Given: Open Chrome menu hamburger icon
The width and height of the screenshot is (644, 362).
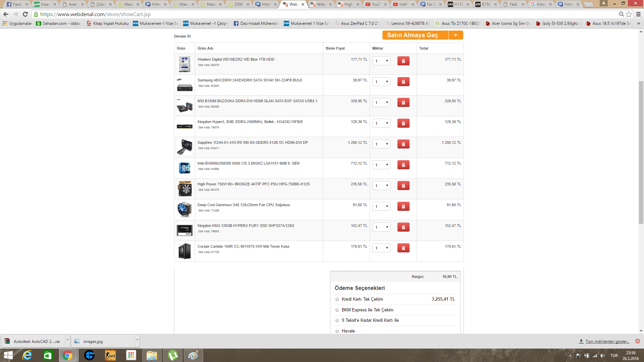Looking at the screenshot, I should [x=638, y=14].
